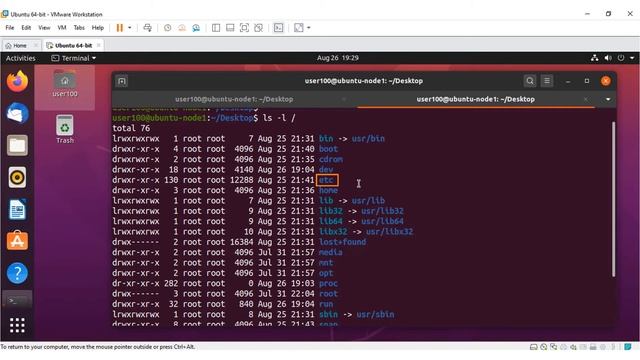Open the Tabs menu in VMware

pos(79,28)
